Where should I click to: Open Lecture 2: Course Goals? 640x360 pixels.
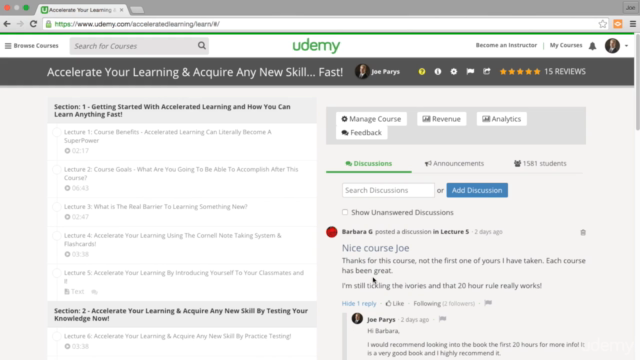click(x=181, y=173)
